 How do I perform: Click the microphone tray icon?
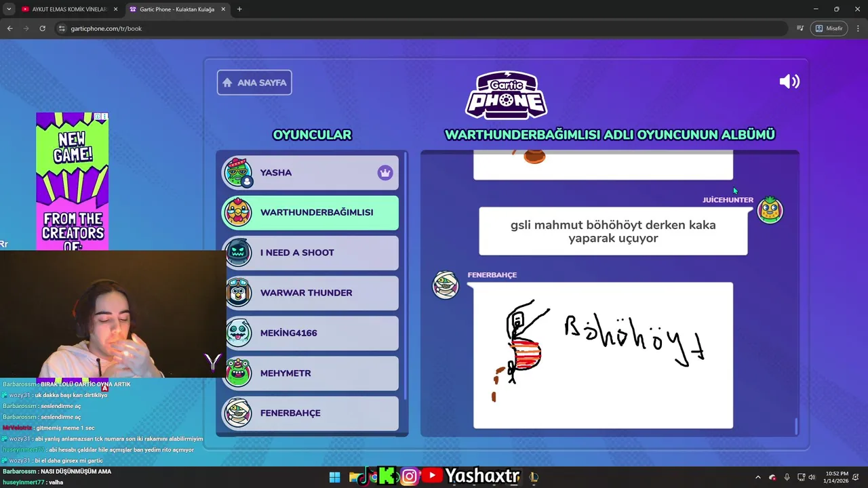tap(787, 477)
